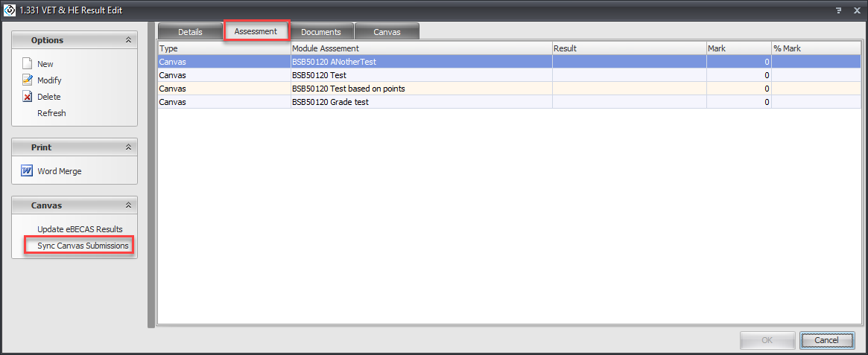
Task: Open the Documents tab
Action: tap(320, 32)
